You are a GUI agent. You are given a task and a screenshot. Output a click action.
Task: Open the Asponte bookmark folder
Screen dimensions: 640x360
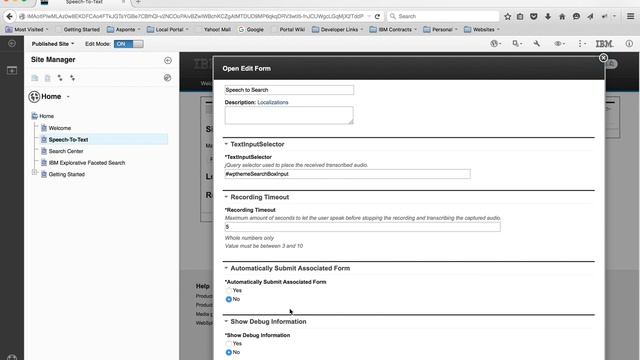(x=123, y=29)
